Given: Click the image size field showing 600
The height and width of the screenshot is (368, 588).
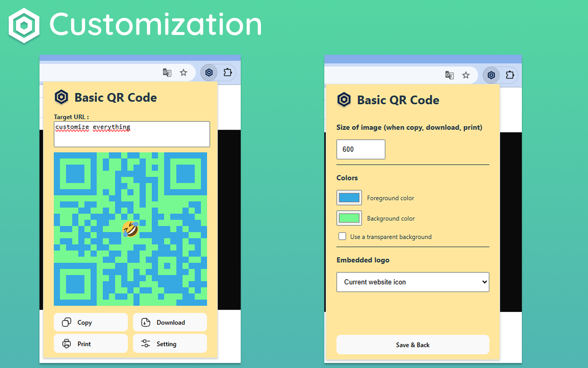Looking at the screenshot, I should tap(361, 149).
